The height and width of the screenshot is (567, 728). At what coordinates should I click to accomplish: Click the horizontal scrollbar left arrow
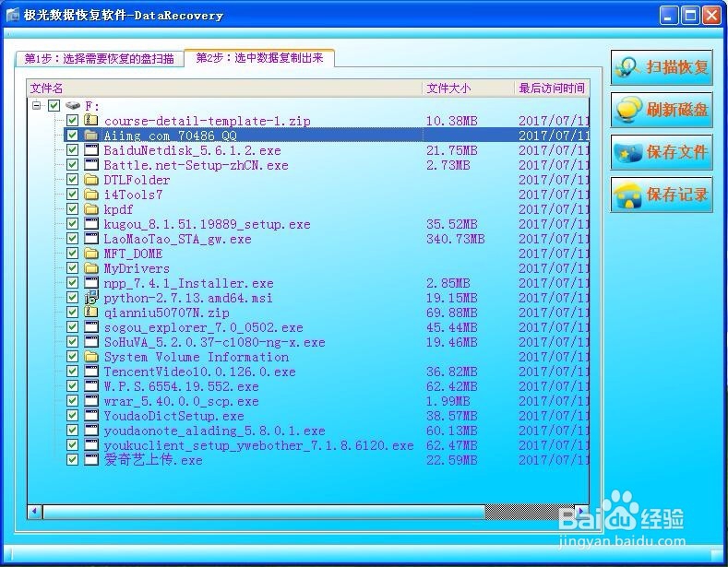pos(35,512)
